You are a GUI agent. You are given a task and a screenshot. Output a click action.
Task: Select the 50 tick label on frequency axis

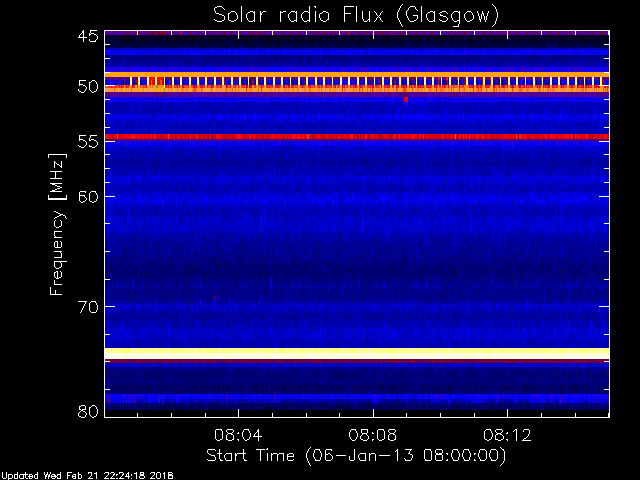coord(87,87)
